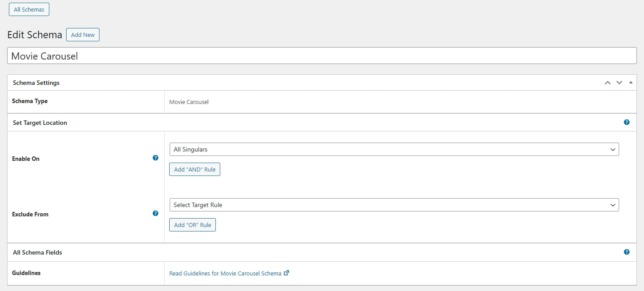Click the All Schema Fields help icon
644x291 pixels.
(627, 251)
